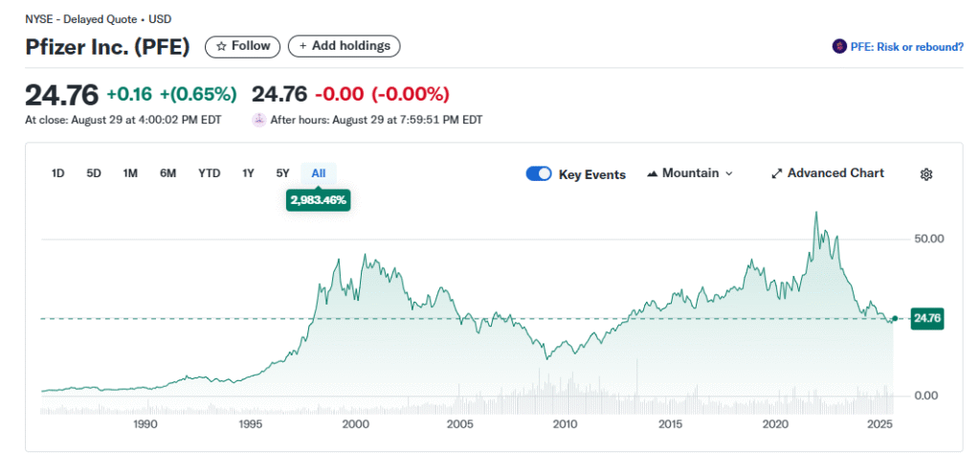Switch to the 1M range
This screenshot has height=455, width=980.
pos(130,173)
